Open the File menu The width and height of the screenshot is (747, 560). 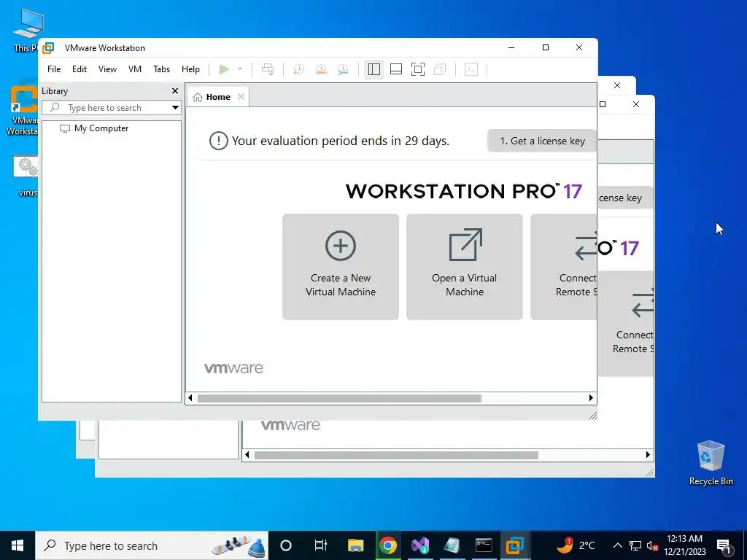pyautogui.click(x=54, y=69)
